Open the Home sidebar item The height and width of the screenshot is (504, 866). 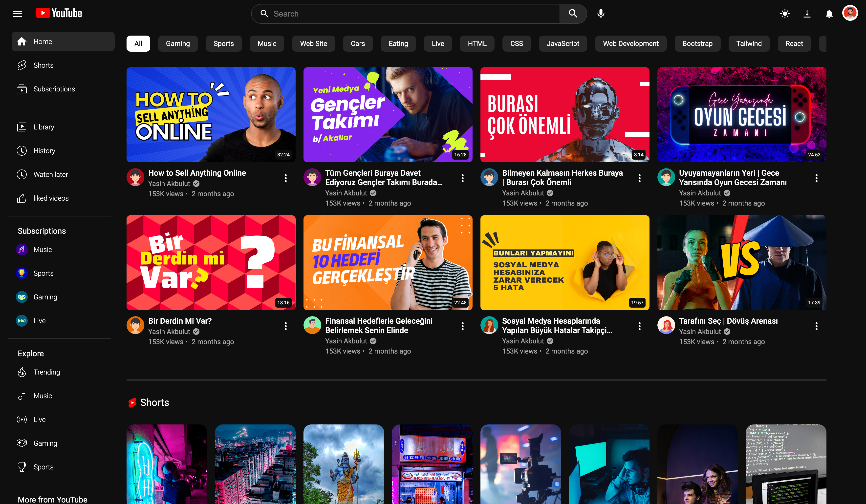tap(63, 42)
